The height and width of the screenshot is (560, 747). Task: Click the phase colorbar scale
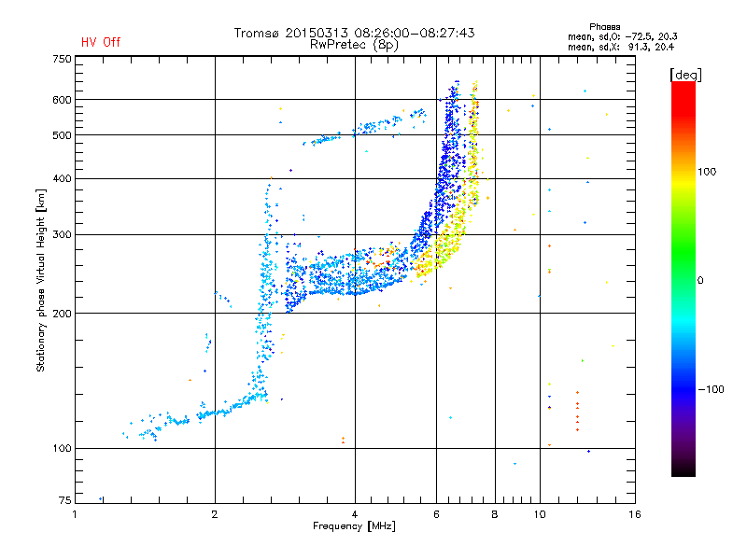pos(684,278)
